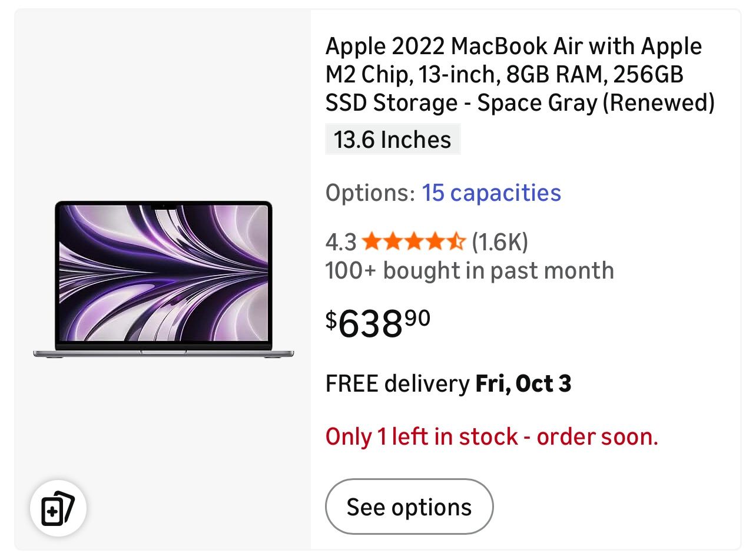The image size is (756, 556).
Task: Click the Options label
Action: click(x=369, y=193)
